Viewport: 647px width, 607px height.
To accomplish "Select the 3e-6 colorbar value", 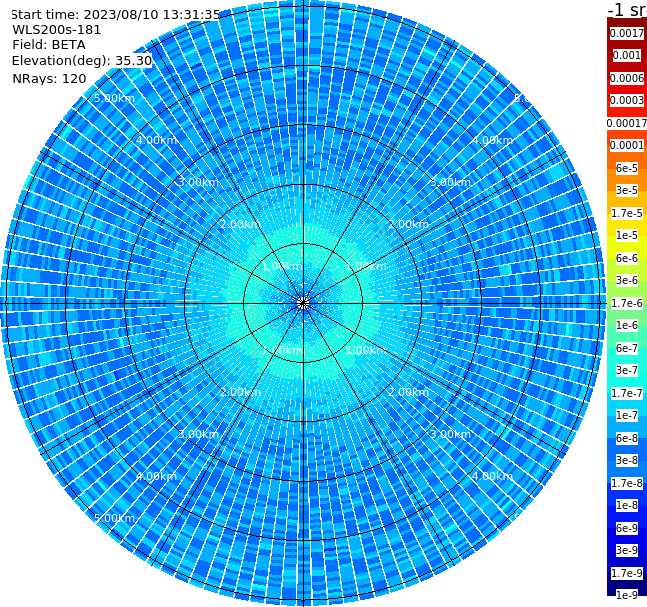I will (x=627, y=280).
